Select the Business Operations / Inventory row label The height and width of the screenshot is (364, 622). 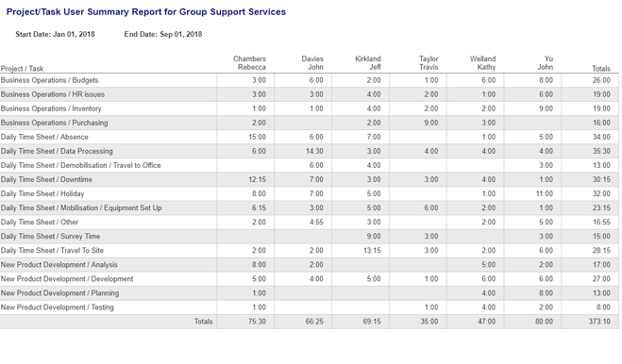pyautogui.click(x=51, y=108)
